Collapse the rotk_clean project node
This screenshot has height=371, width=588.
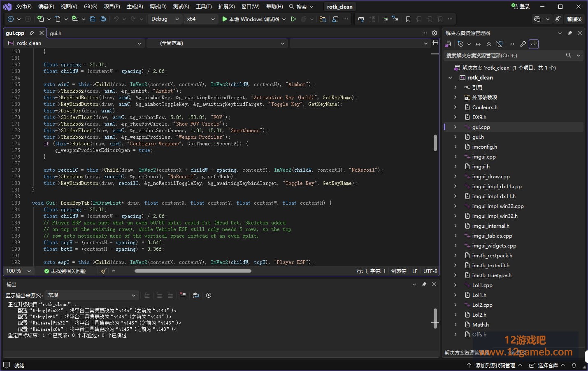click(x=450, y=78)
